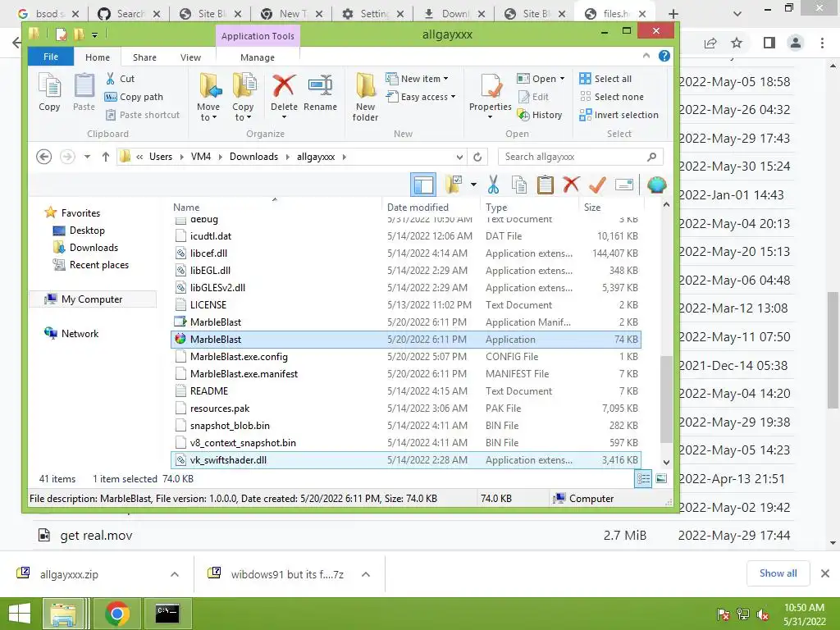
Task: Click Downloads in the address breadcrumb
Action: [253, 157]
